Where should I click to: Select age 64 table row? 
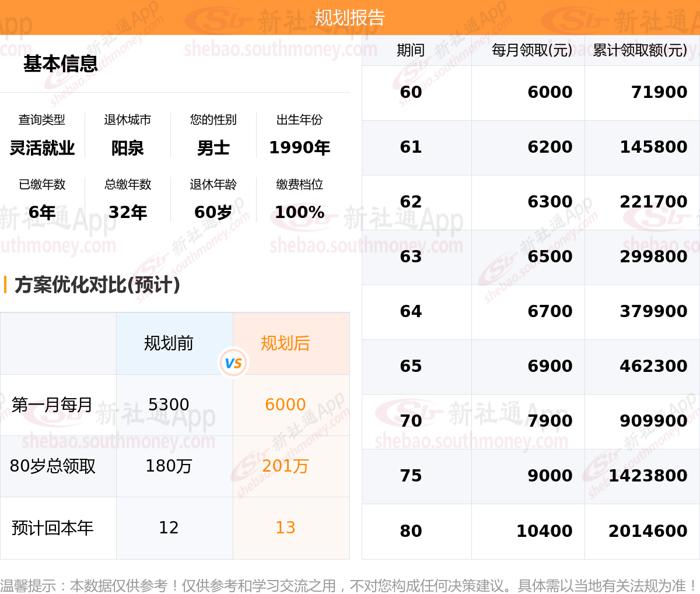(x=531, y=312)
